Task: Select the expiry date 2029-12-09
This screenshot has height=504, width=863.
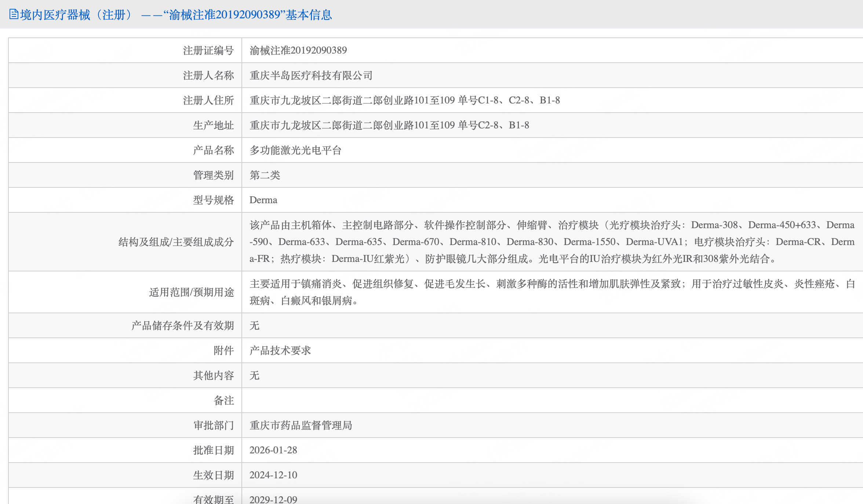Action: (273, 499)
